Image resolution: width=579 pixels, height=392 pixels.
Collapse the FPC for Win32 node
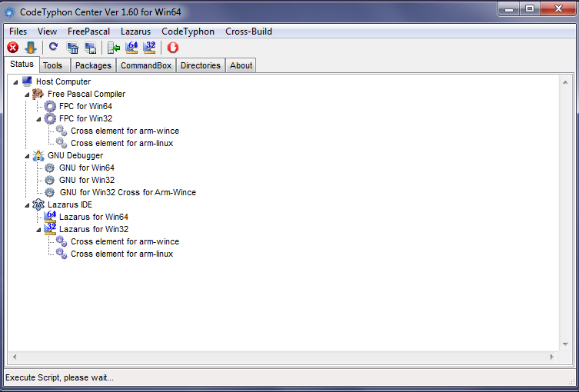pyautogui.click(x=38, y=119)
